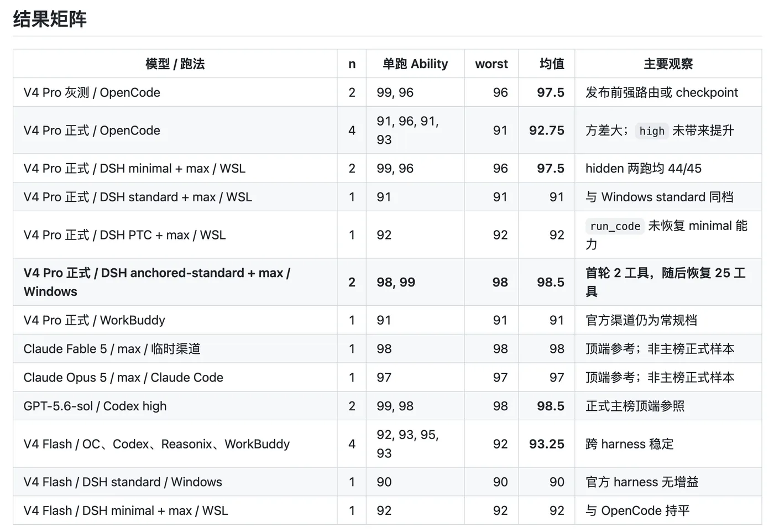The height and width of the screenshot is (532, 774).
Task: Click the mean value "92.75"
Action: click(x=547, y=131)
